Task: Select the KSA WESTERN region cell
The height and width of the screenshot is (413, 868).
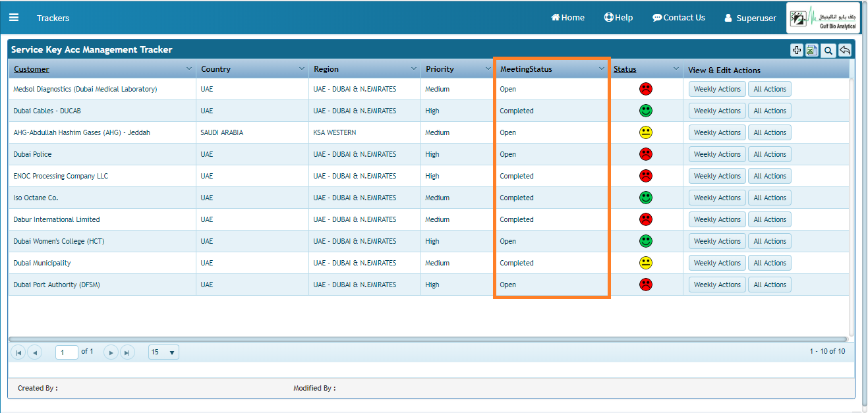Action: pos(364,132)
